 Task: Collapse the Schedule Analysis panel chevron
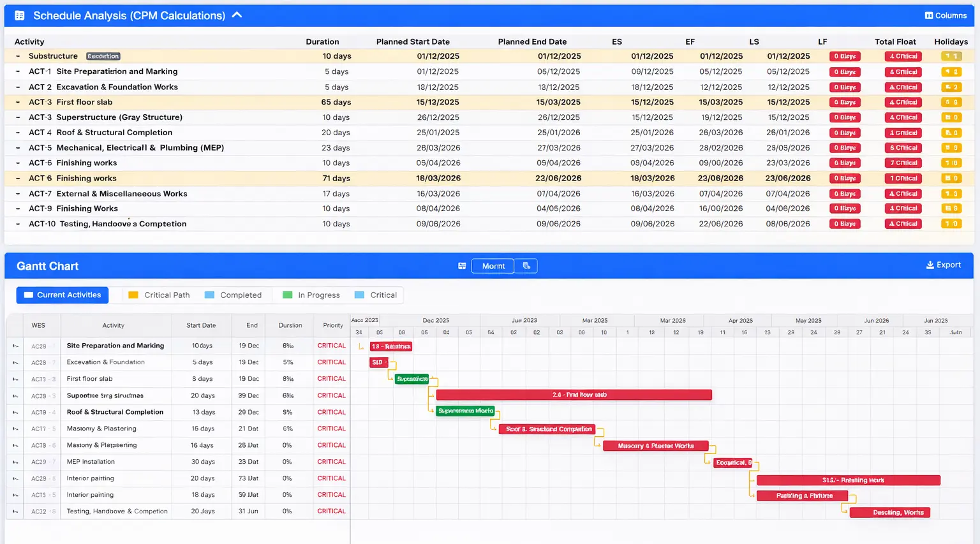pyautogui.click(x=237, y=15)
